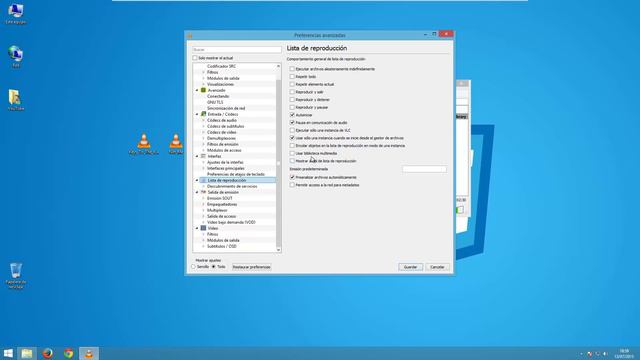Click the Cancelar button
Screen dimensions: 640x360
click(x=437, y=267)
